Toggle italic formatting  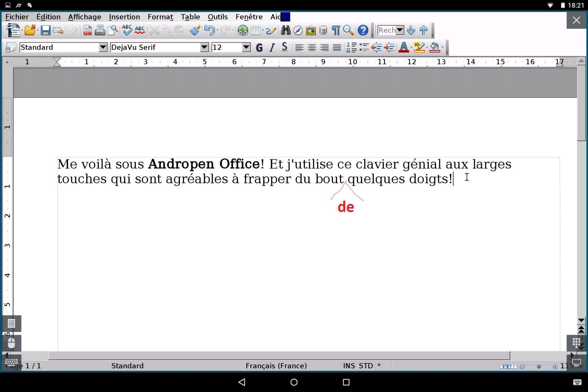[272, 47]
